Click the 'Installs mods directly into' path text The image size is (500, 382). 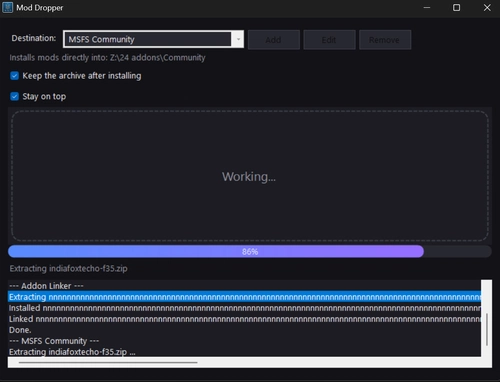click(107, 58)
